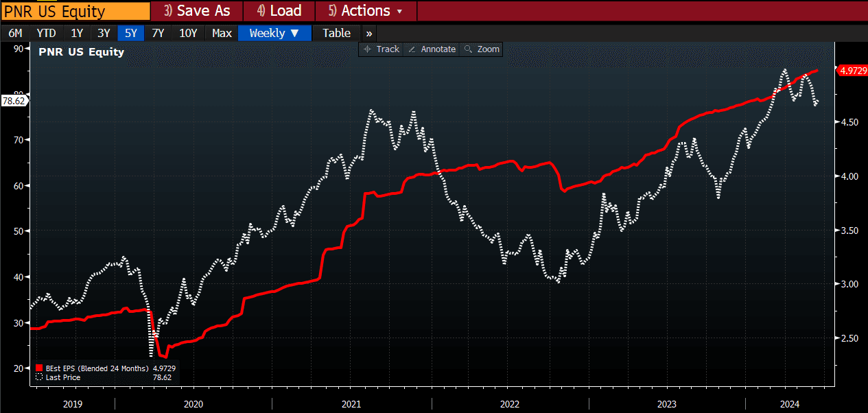Select the Max time range
The height and width of the screenshot is (413, 868).
click(222, 33)
